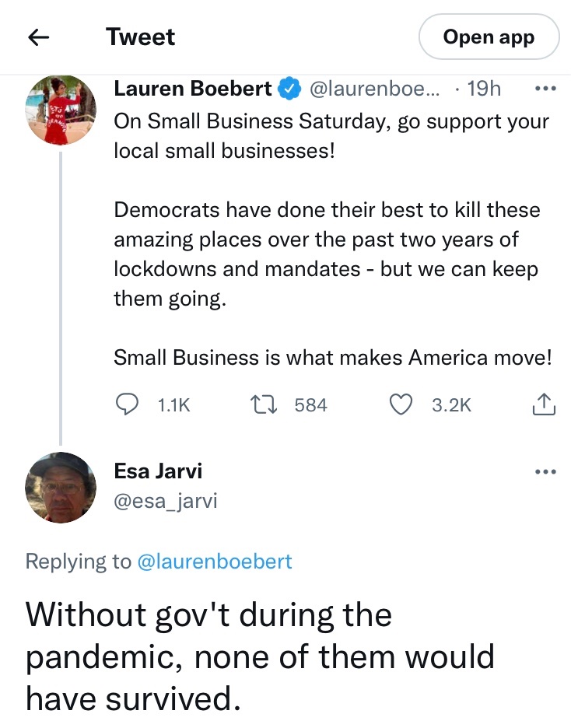Tap the Open app button
The image size is (571, 728).
tap(489, 37)
